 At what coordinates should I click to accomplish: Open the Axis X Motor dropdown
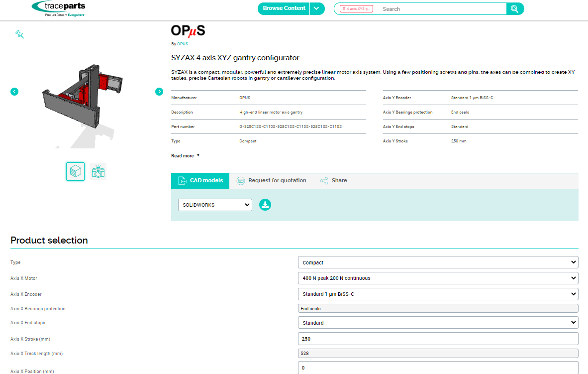click(x=438, y=278)
